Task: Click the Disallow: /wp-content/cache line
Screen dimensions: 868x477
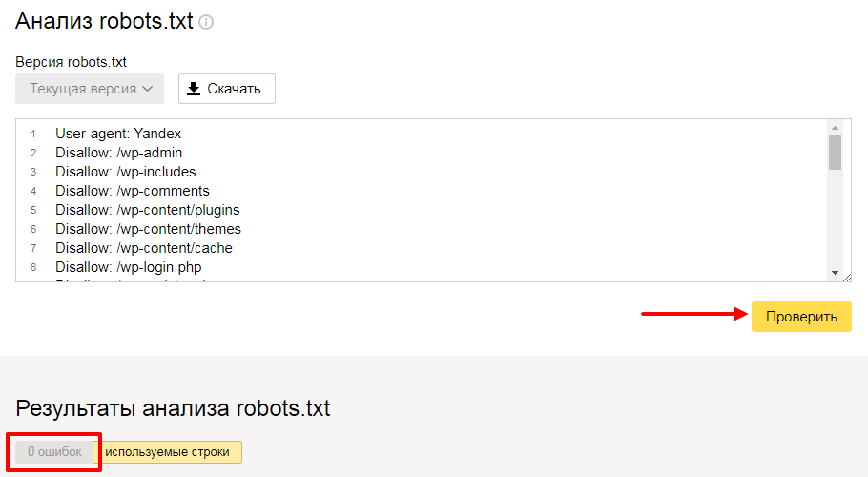Action: 144,248
